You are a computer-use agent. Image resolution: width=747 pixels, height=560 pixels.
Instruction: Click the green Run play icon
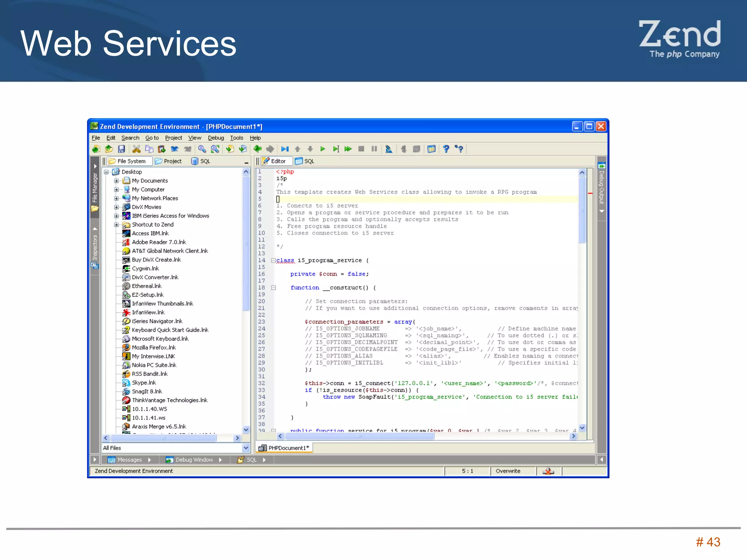[322, 149]
